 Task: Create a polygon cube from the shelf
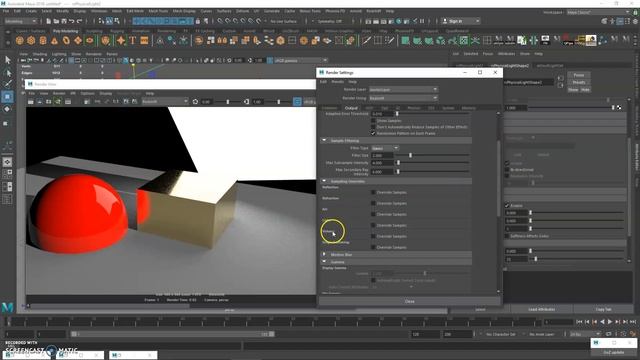pos(31,40)
